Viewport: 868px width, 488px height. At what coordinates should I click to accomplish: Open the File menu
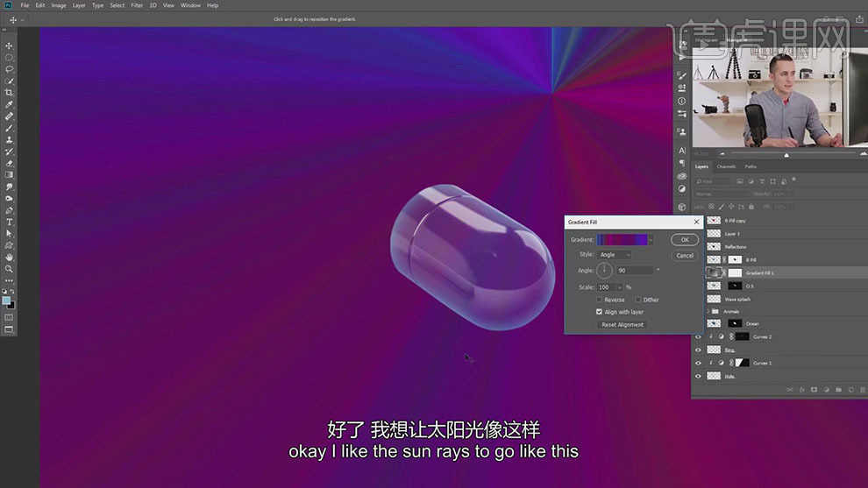(25, 5)
